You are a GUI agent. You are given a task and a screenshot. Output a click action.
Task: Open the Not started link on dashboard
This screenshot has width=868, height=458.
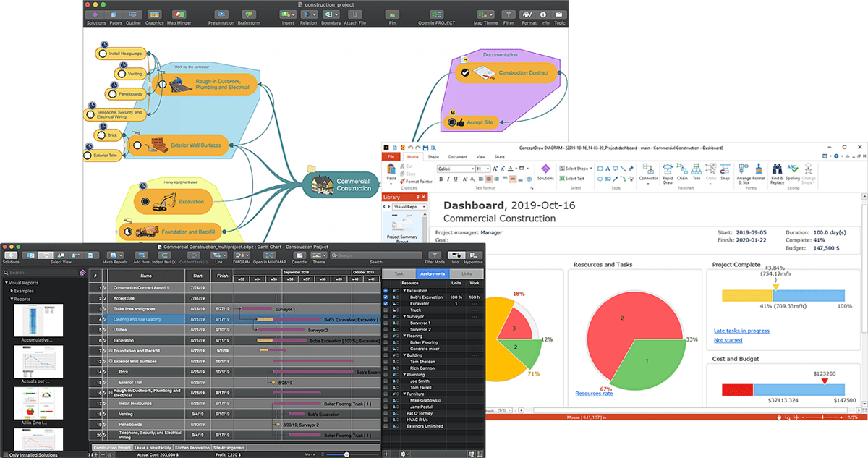coord(728,340)
